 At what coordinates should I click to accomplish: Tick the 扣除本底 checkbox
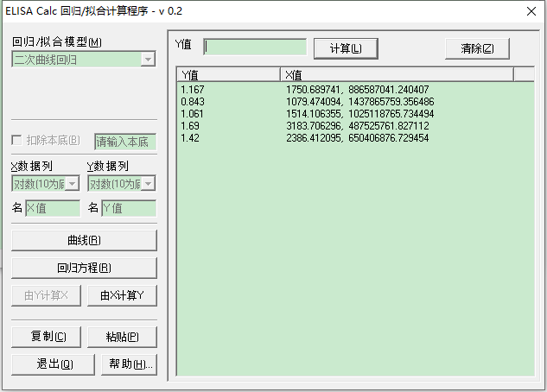tap(16, 141)
